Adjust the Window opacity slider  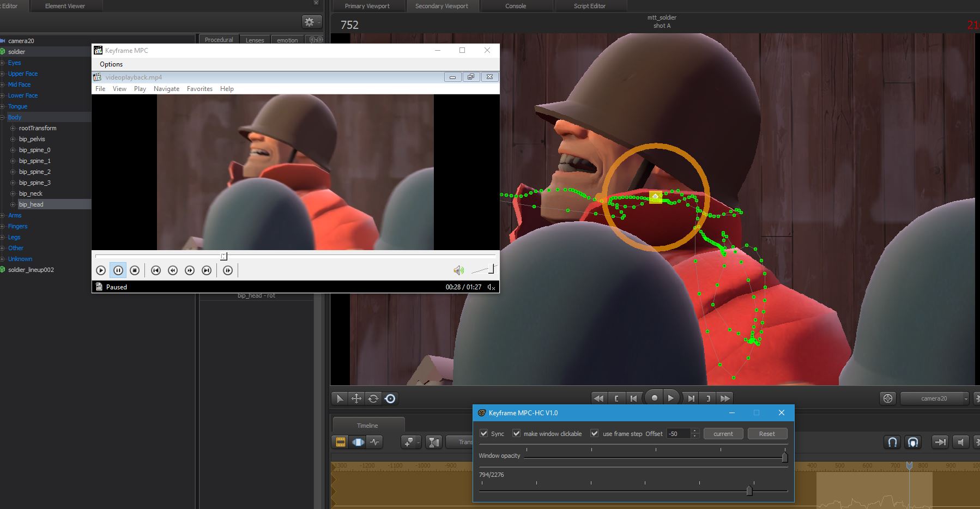(x=784, y=457)
